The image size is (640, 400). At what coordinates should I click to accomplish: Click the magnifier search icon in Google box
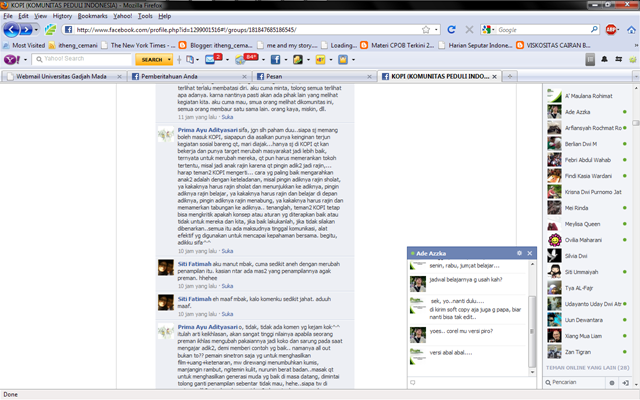[x=594, y=29]
